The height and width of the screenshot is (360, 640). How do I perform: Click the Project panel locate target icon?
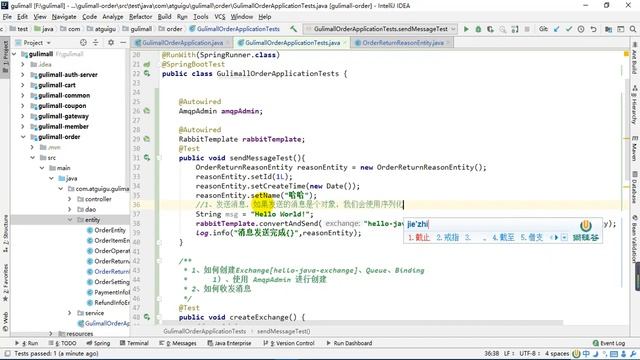(x=83, y=42)
